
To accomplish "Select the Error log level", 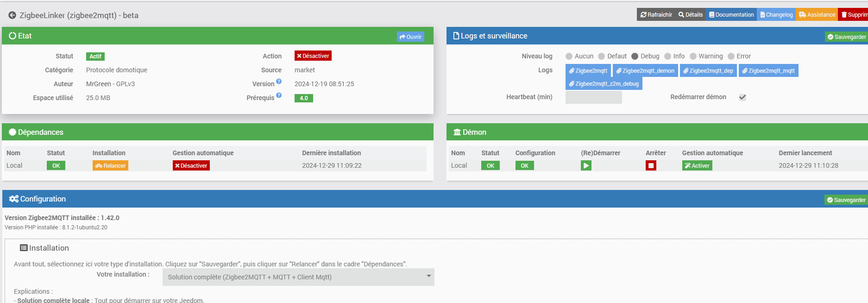I will click(x=731, y=56).
